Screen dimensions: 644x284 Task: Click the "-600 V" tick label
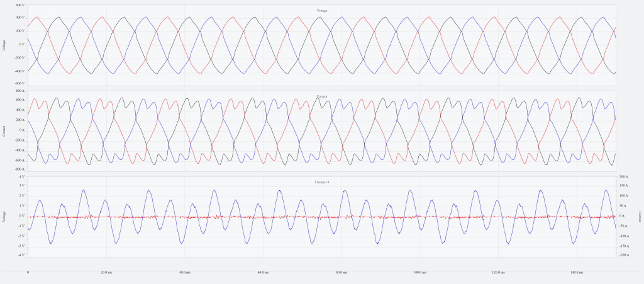[x=19, y=83]
